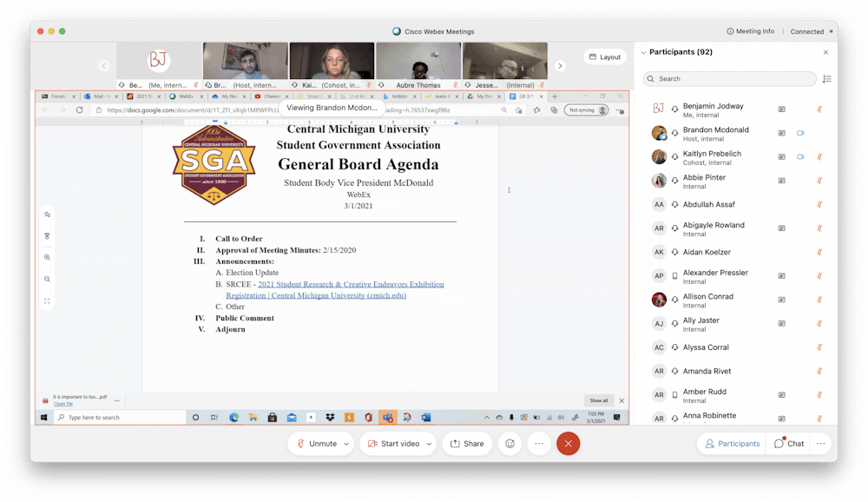868x502 pixels.
Task: Open the Chat panel tab
Action: (789, 443)
